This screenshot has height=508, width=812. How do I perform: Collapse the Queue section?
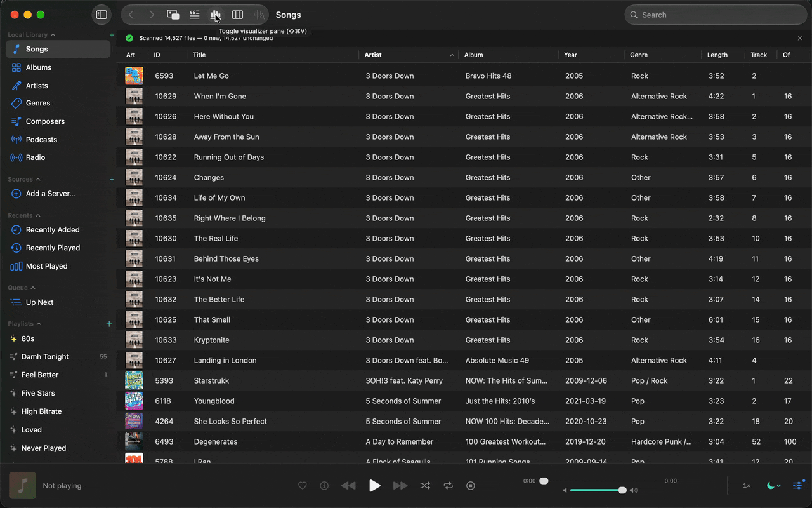click(33, 288)
